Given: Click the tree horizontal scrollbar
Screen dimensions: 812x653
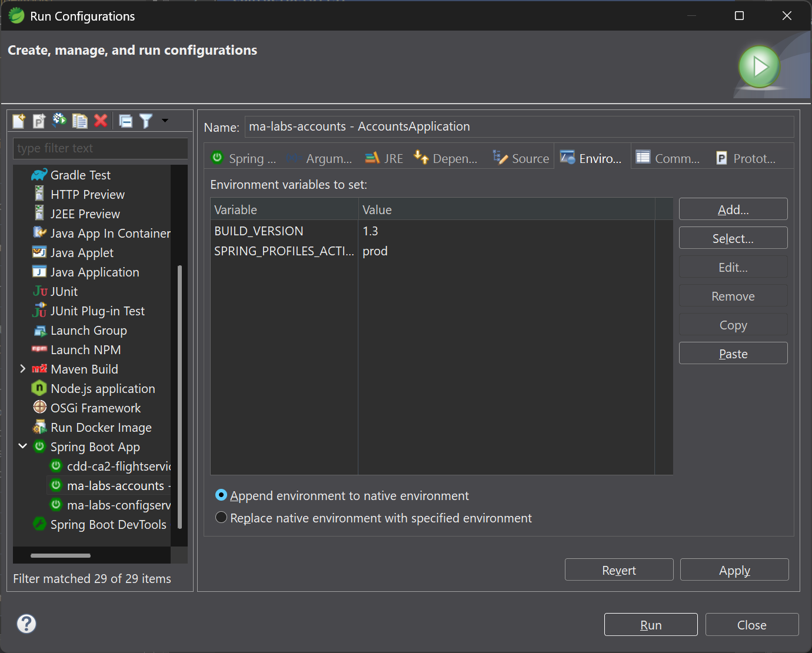Looking at the screenshot, I should [61, 555].
